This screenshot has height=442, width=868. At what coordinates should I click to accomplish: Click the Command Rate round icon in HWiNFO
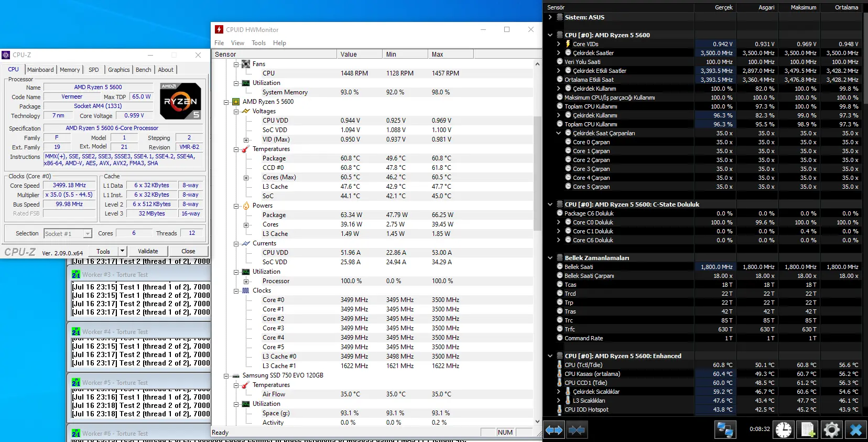[x=560, y=338]
